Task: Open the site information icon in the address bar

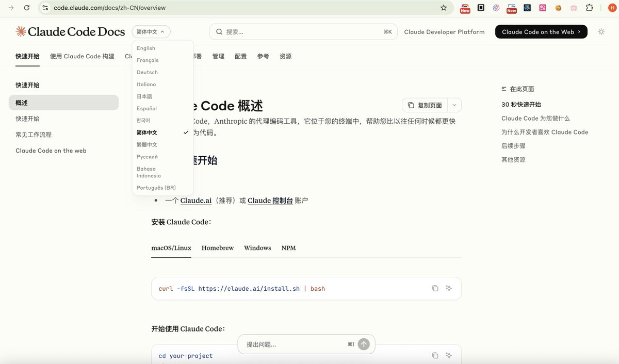Action: click(45, 8)
